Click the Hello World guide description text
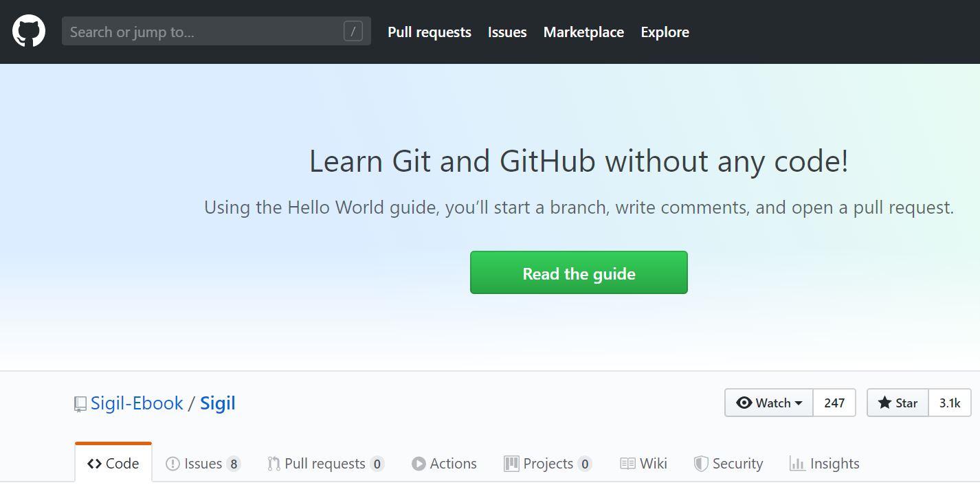 coord(579,207)
